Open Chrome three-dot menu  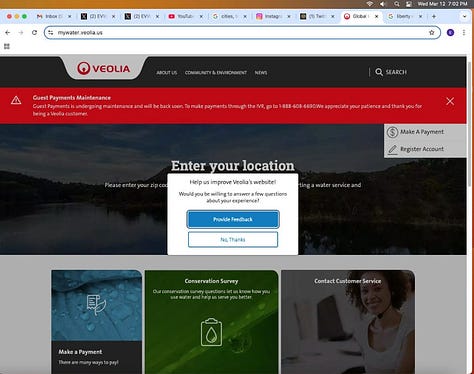coord(464,32)
